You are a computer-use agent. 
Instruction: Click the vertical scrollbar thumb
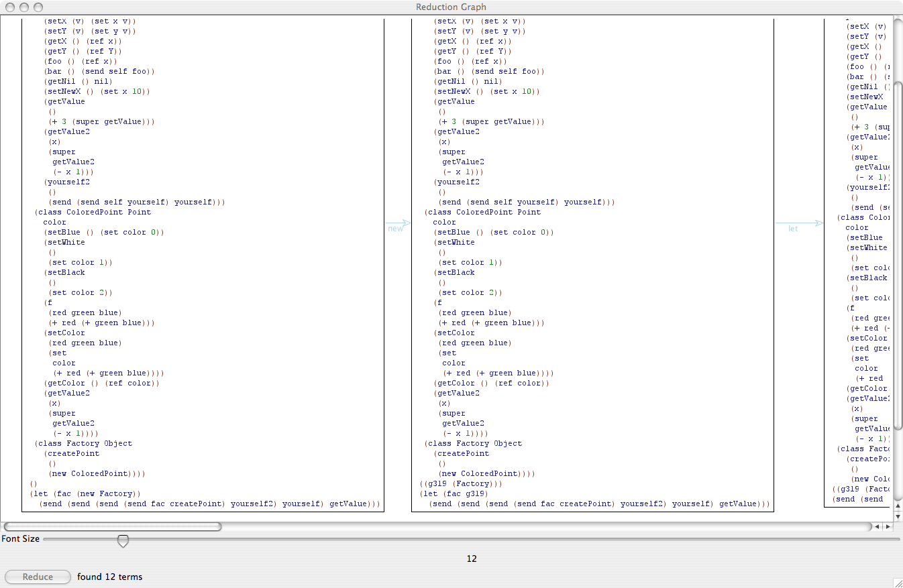point(898,256)
